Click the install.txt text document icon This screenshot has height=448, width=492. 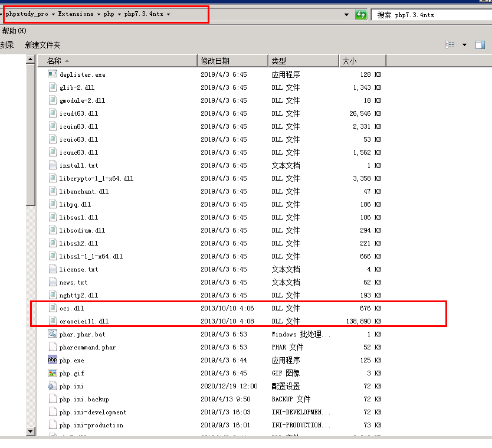(x=52, y=165)
